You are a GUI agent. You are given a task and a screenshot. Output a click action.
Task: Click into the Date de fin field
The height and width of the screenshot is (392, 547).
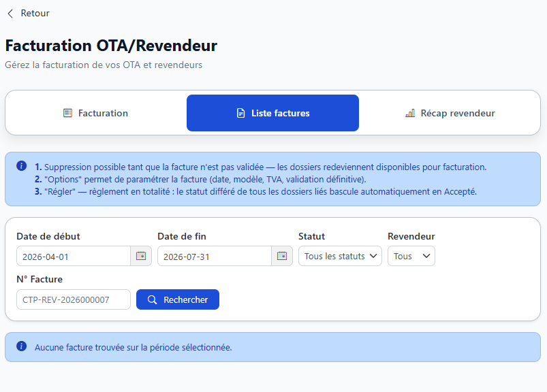[x=215, y=256]
